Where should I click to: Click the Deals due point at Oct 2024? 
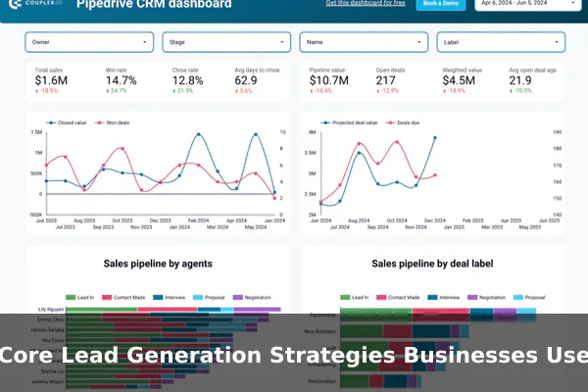pyautogui.click(x=397, y=142)
